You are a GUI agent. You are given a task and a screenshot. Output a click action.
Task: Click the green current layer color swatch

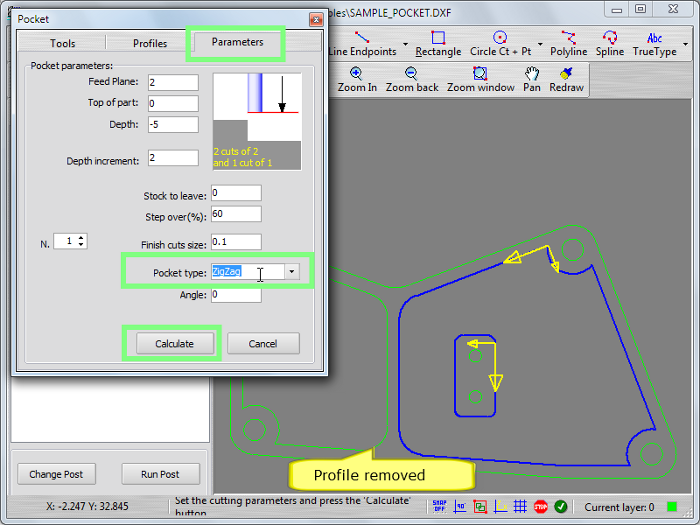coord(672,507)
